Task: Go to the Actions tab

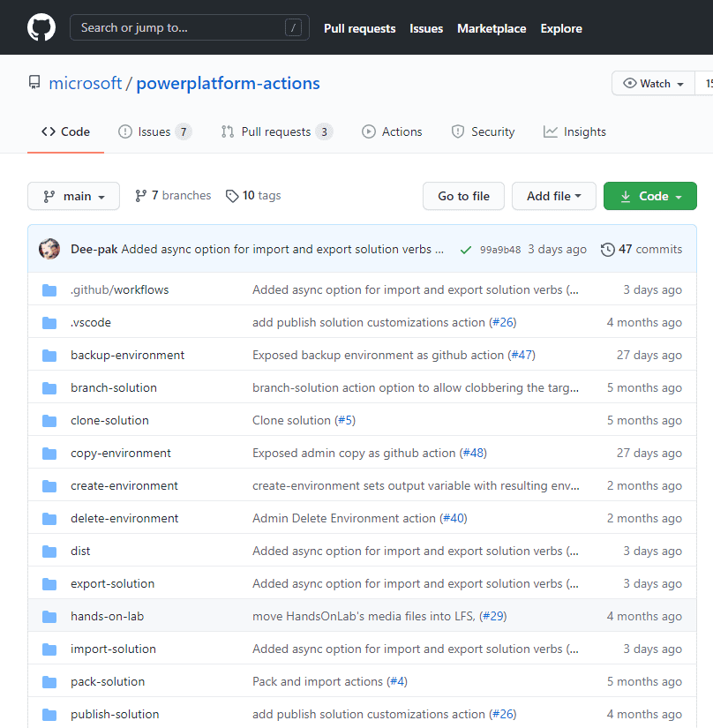Action: point(392,131)
